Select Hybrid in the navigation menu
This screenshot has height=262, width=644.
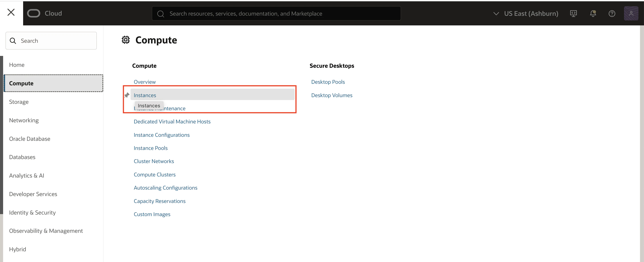18,250
